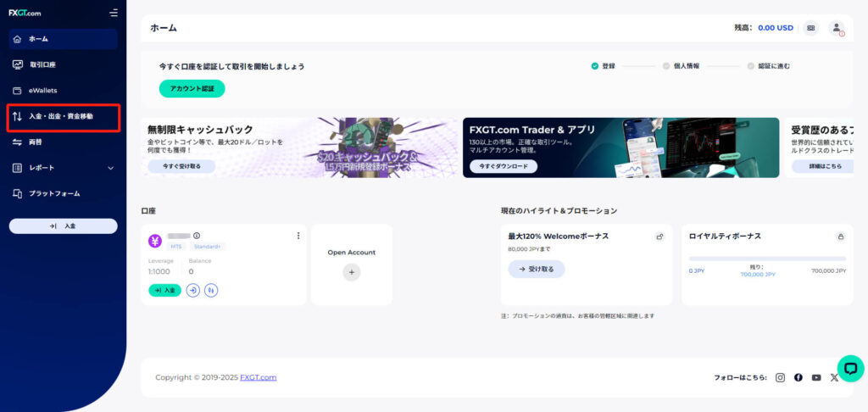Open the user profile icon

tap(836, 28)
